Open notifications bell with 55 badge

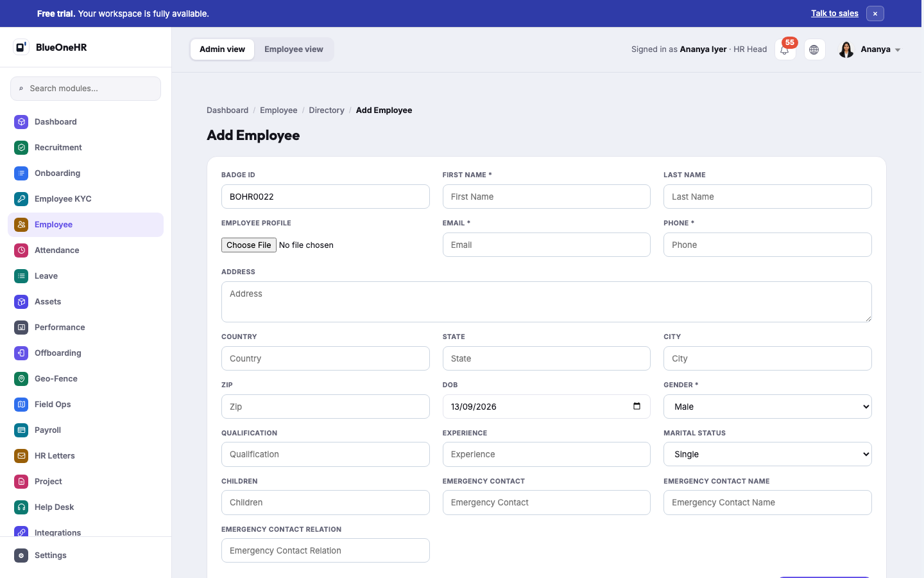(785, 49)
